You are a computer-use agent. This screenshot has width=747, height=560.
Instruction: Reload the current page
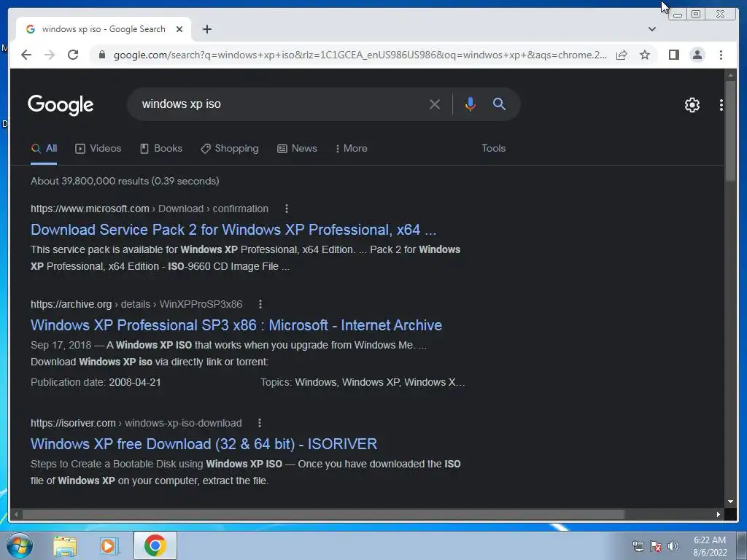click(x=73, y=55)
